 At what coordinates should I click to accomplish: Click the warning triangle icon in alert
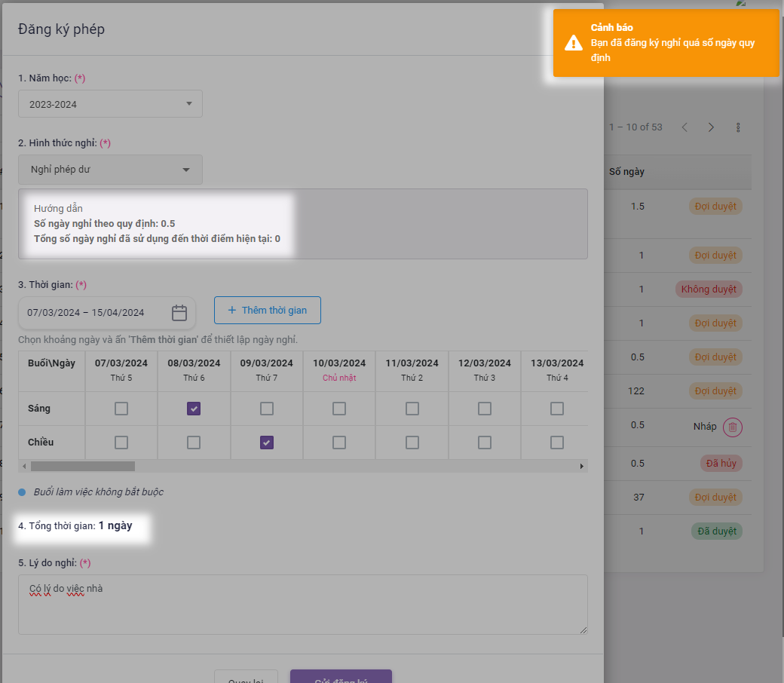pos(574,43)
